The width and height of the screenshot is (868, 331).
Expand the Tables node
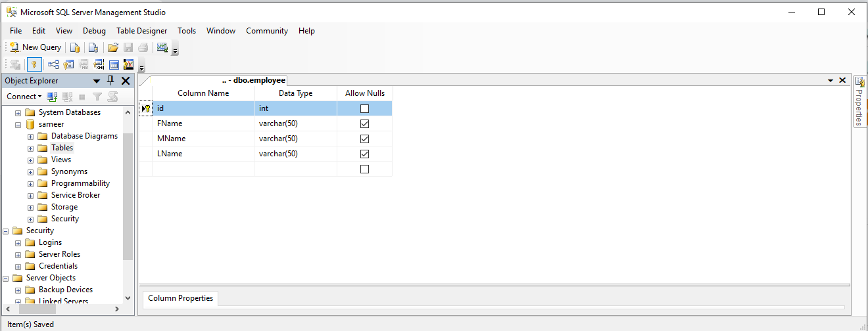[x=31, y=148]
